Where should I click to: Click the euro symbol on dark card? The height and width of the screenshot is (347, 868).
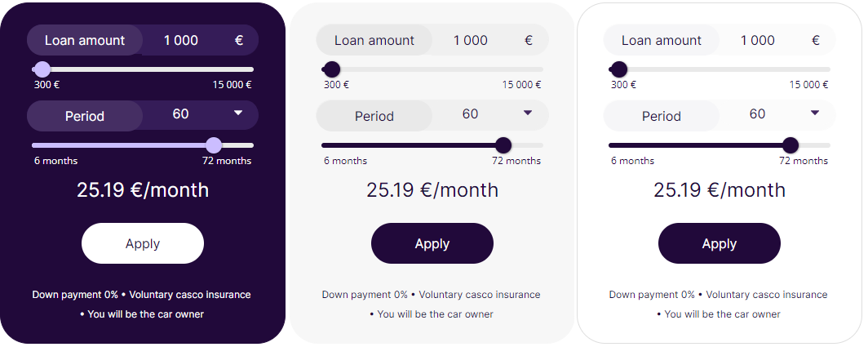click(239, 40)
